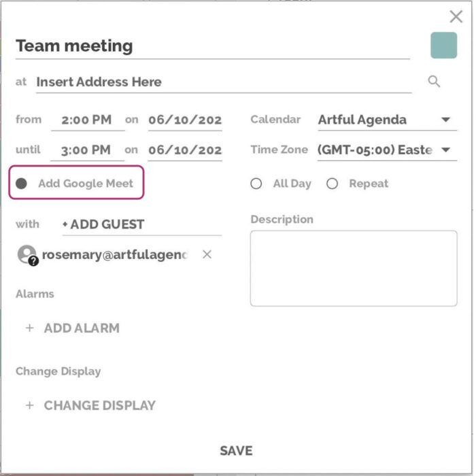Open the 3:00 PM end time picker
Viewport: 476px width, 476px height.
coord(86,150)
